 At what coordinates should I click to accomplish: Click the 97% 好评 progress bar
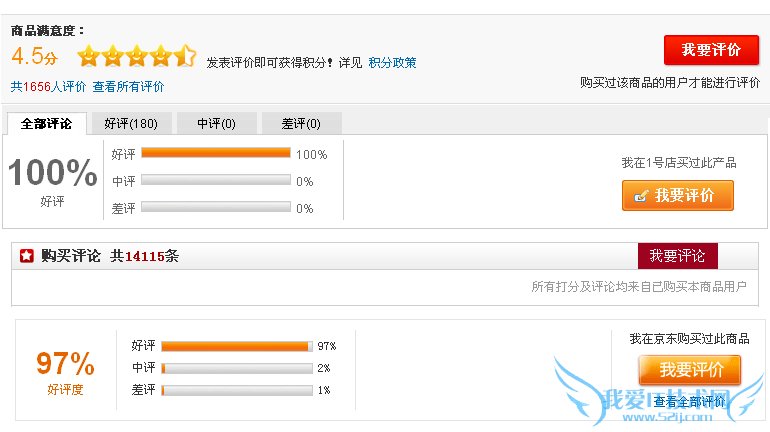click(x=236, y=346)
